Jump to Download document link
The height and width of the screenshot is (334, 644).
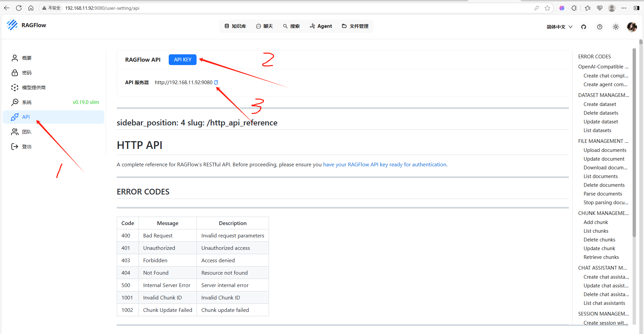pos(605,168)
